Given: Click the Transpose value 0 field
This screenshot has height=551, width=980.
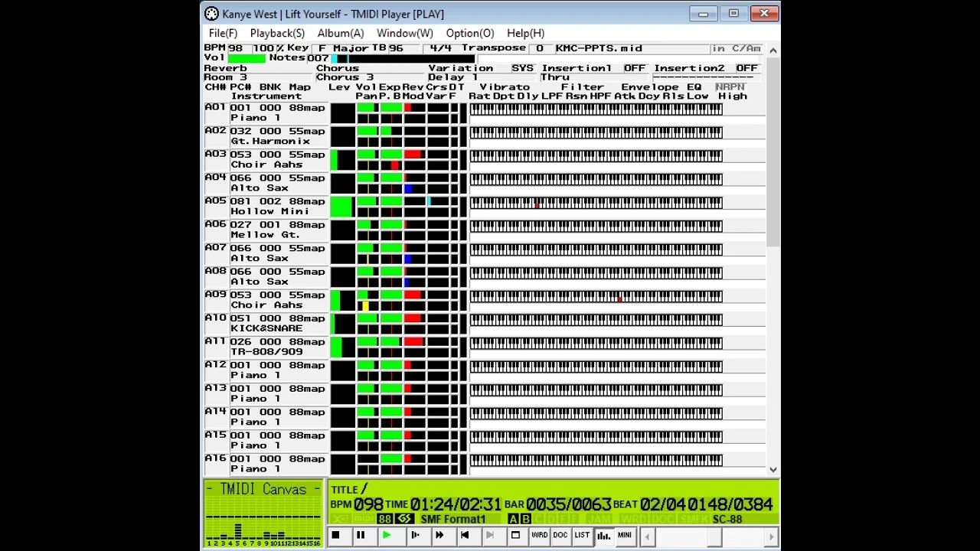Looking at the screenshot, I should (540, 48).
